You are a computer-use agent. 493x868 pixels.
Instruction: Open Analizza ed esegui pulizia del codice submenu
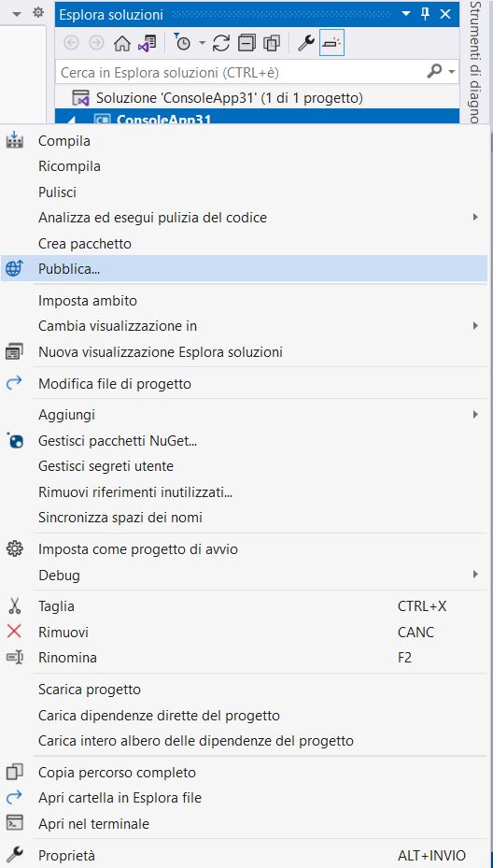245,218
